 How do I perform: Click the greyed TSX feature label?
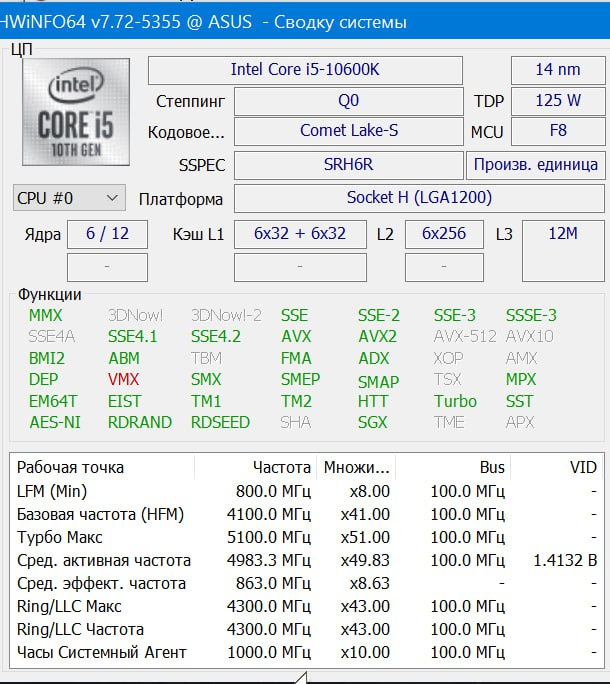(448, 379)
